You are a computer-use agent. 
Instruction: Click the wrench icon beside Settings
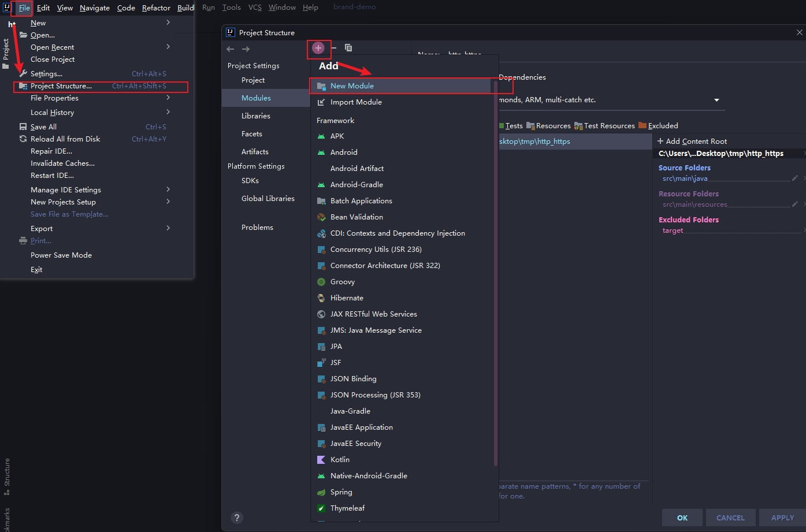[23, 73]
